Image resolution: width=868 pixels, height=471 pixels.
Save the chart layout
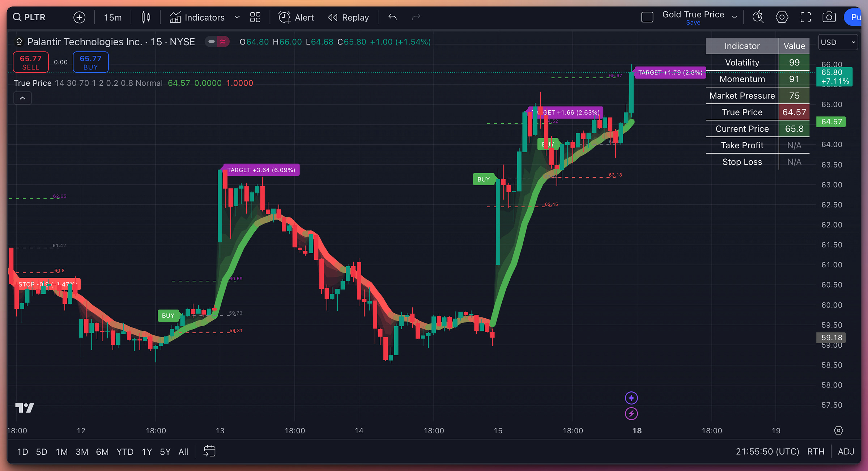point(693,22)
